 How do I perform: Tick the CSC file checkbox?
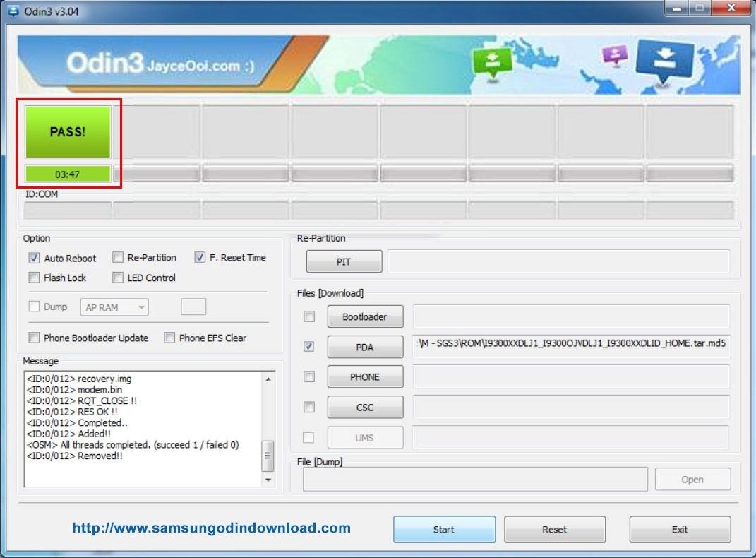pos(309,407)
